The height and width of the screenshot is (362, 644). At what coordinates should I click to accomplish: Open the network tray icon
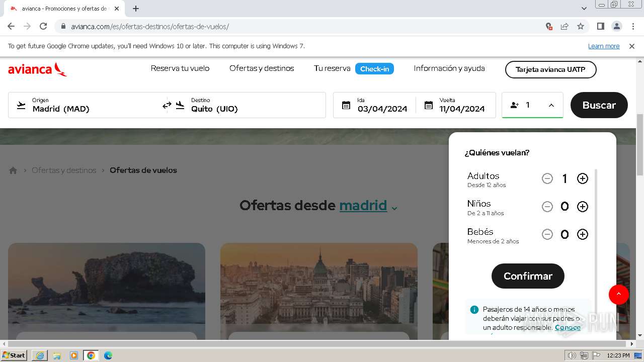[584, 355]
